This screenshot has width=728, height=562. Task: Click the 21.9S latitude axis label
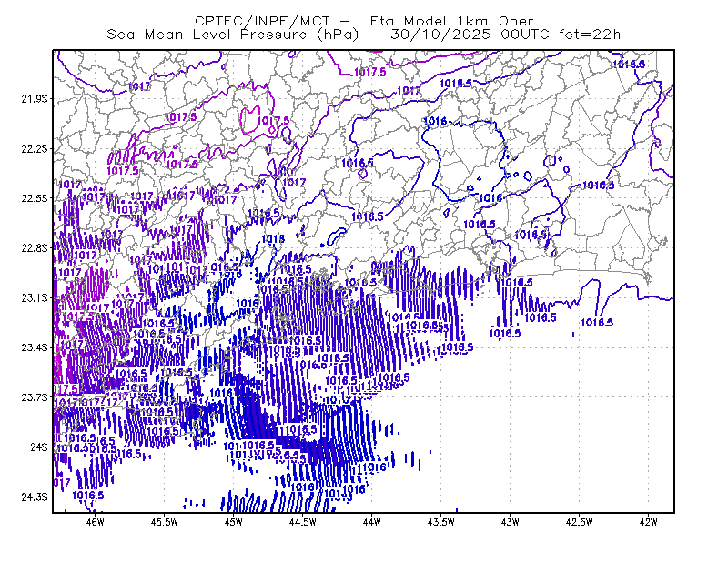click(x=35, y=99)
